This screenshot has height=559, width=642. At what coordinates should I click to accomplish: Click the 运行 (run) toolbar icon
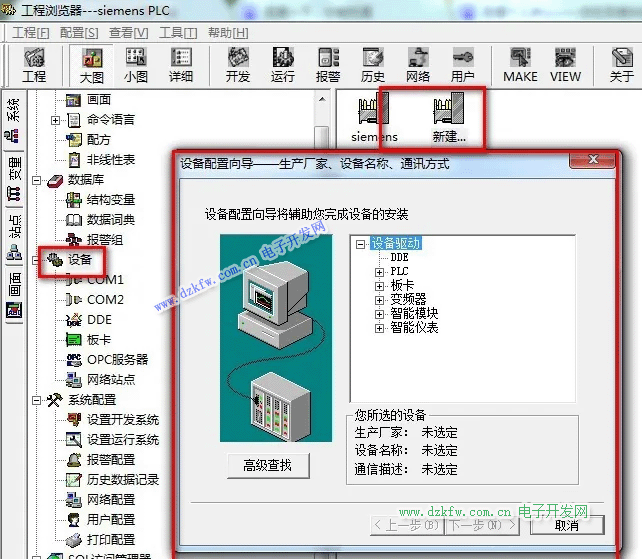283,64
